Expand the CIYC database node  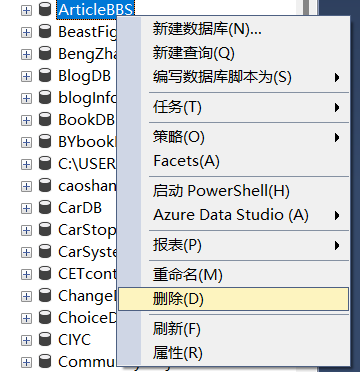[26, 341]
